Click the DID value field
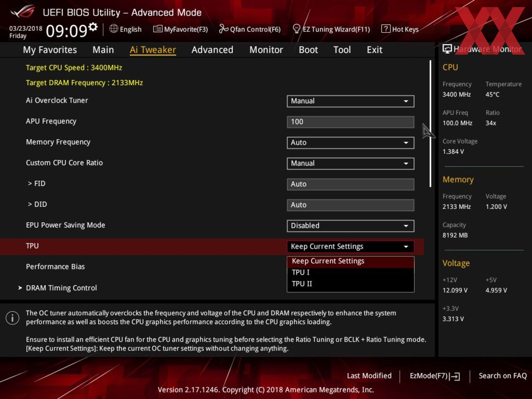Screen dimensions: 532x399 click(x=350, y=205)
